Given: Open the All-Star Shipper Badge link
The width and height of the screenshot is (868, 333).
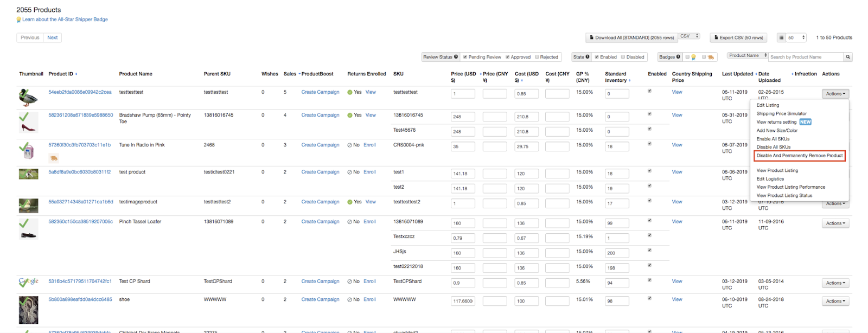Looking at the screenshot, I should tap(65, 20).
